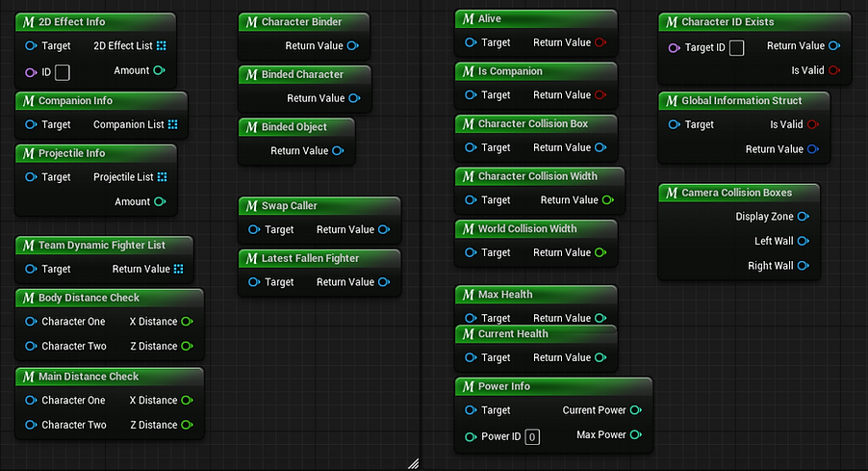This screenshot has width=868, height=471.
Task: Click Z Distance pin on Main Distance Check
Action: coord(187,425)
